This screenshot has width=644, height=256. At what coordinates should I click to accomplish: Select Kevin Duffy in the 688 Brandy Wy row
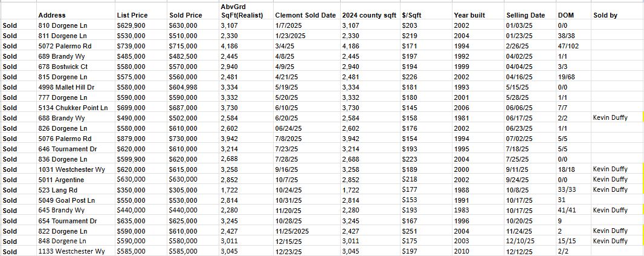(x=610, y=118)
